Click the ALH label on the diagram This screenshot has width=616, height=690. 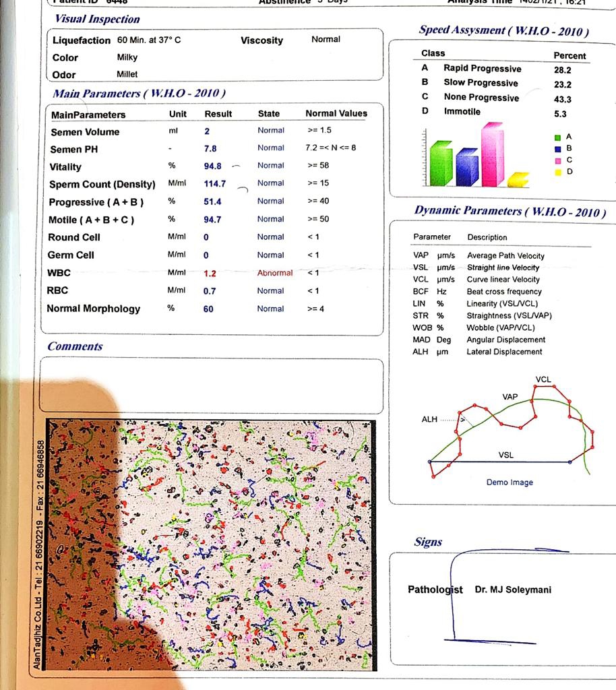click(x=429, y=419)
